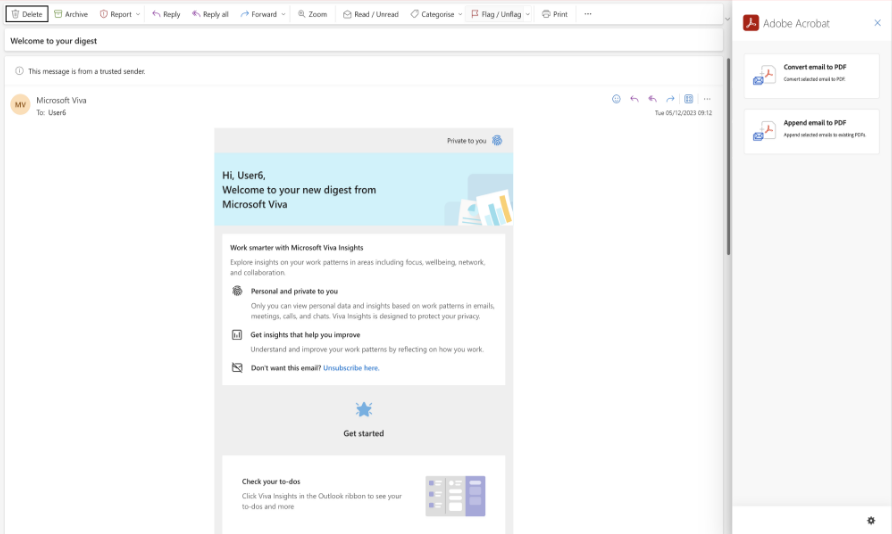Click the Get insights chart icon
This screenshot has height=534, width=892.
pyautogui.click(x=237, y=335)
